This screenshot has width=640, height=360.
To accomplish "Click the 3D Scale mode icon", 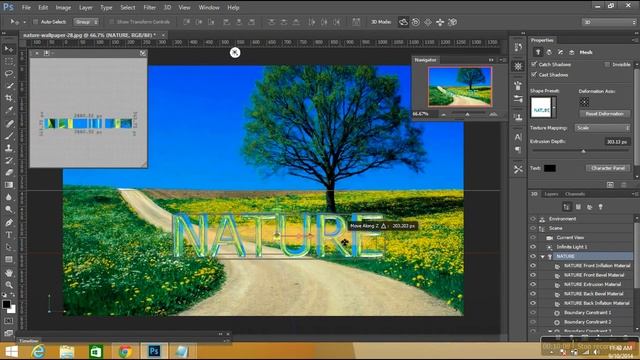I will pos(452,22).
